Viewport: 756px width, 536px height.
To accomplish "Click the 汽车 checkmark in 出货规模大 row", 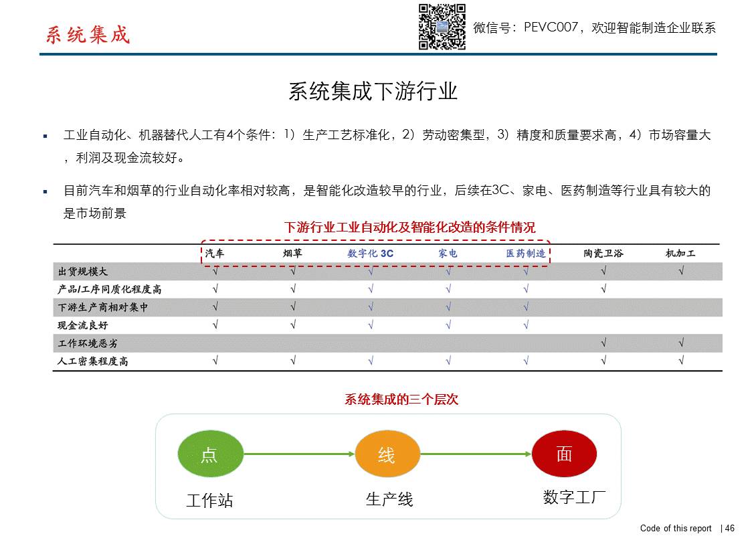I will 215,271.
